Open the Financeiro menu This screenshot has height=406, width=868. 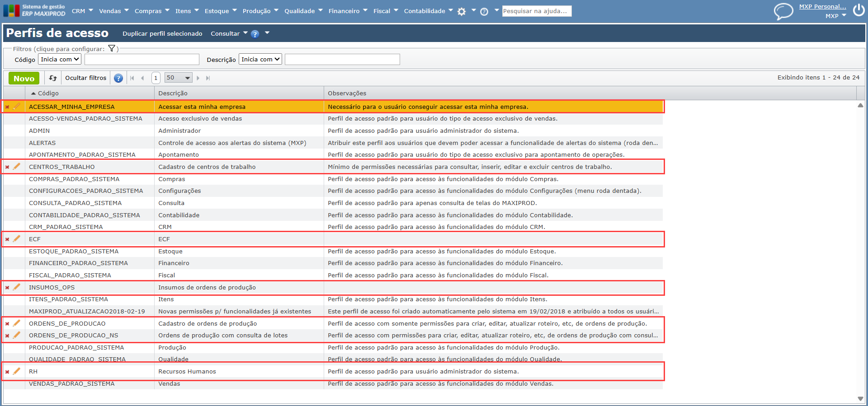344,11
